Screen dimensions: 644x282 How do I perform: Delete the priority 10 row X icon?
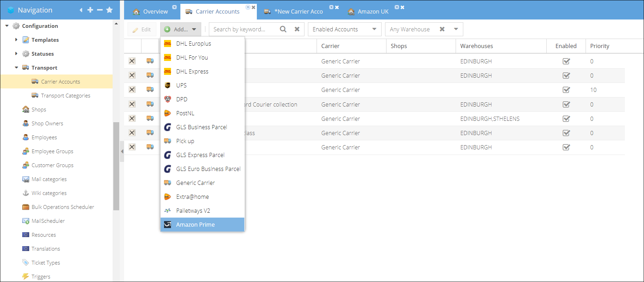[x=132, y=89]
